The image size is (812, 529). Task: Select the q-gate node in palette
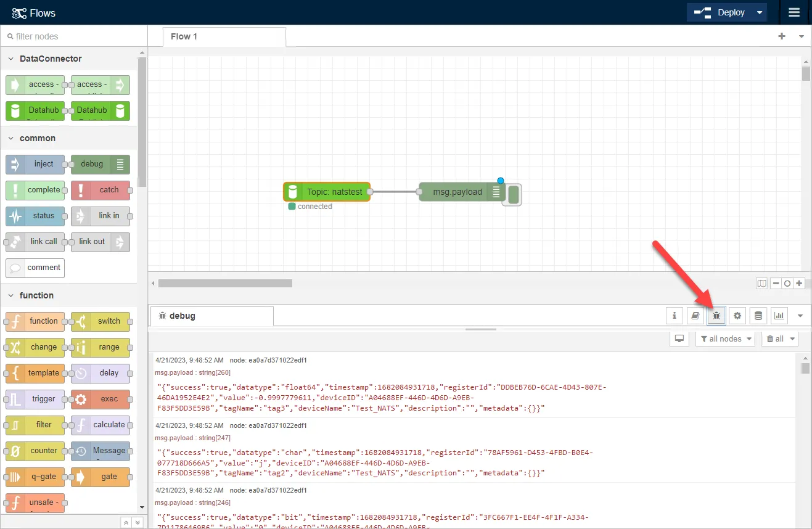pos(35,477)
